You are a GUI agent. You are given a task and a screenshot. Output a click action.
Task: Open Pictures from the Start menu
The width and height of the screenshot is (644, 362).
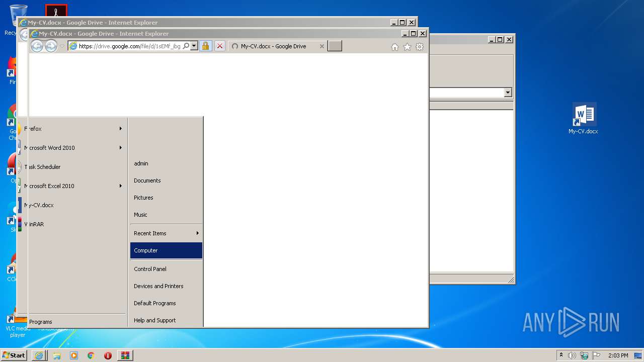(166, 198)
